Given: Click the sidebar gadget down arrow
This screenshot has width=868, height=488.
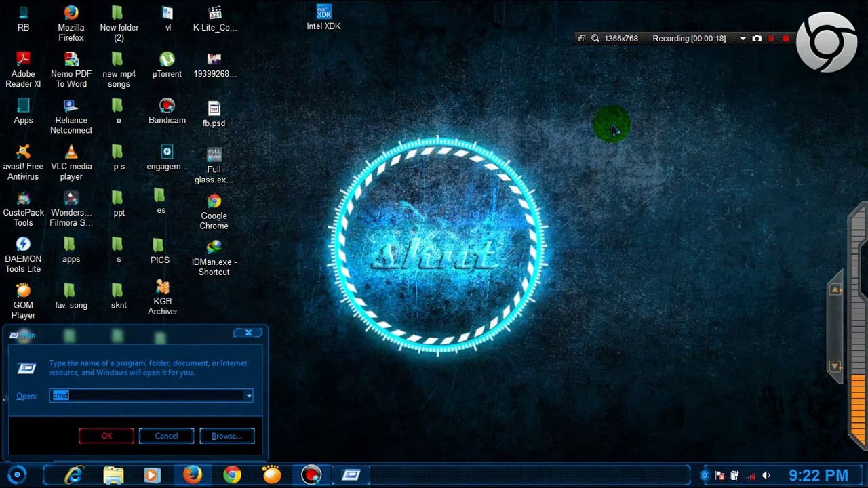Looking at the screenshot, I should (835, 366).
